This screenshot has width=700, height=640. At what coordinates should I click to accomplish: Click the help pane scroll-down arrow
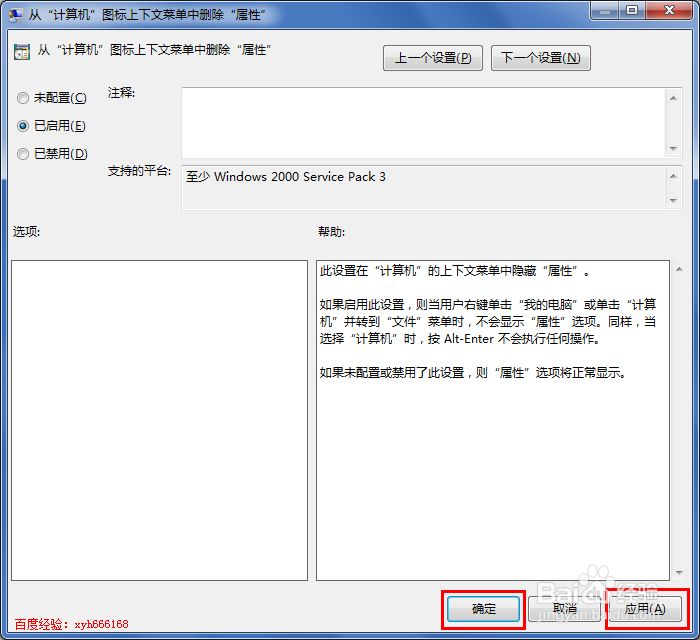[x=679, y=573]
